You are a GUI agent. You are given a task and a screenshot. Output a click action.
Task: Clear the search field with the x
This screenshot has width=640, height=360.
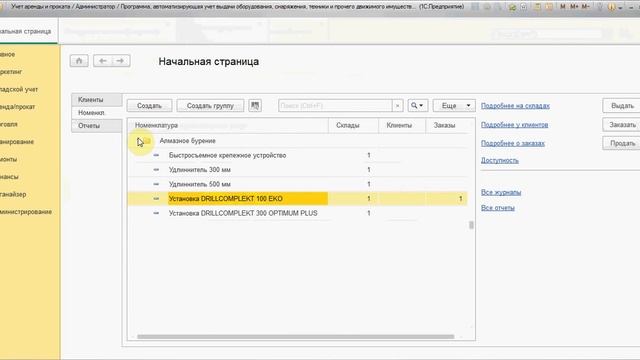click(398, 106)
